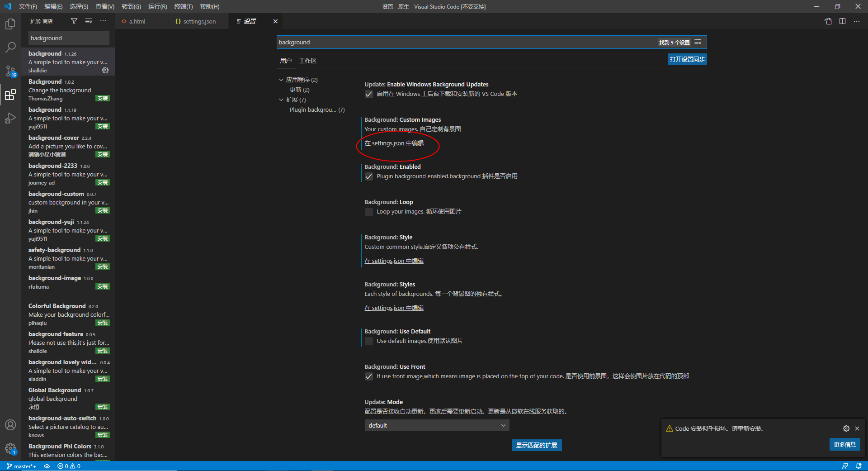Viewport: 868px width, 471px height.
Task: Dismiss the Code installation corrupt notification
Action: (x=857, y=428)
